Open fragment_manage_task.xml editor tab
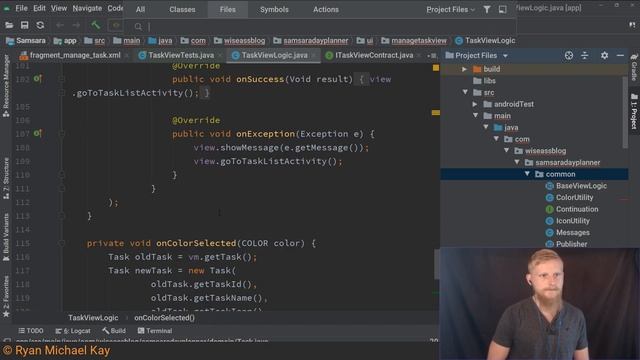This screenshot has height=360, width=640. [75, 55]
